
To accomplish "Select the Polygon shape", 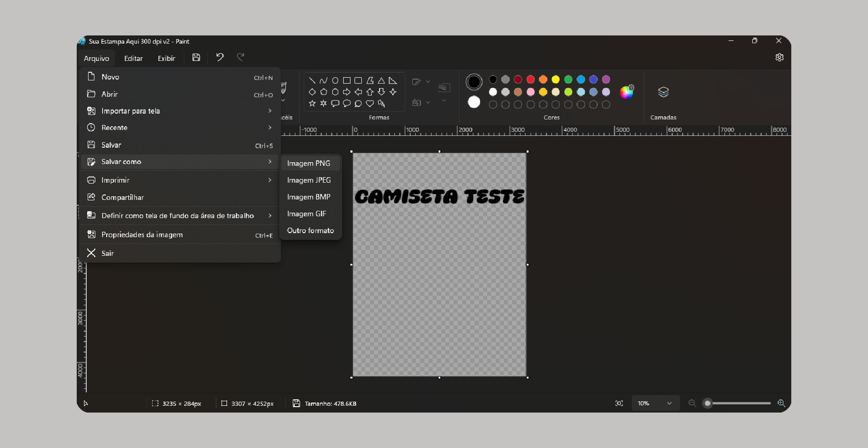I will point(370,80).
